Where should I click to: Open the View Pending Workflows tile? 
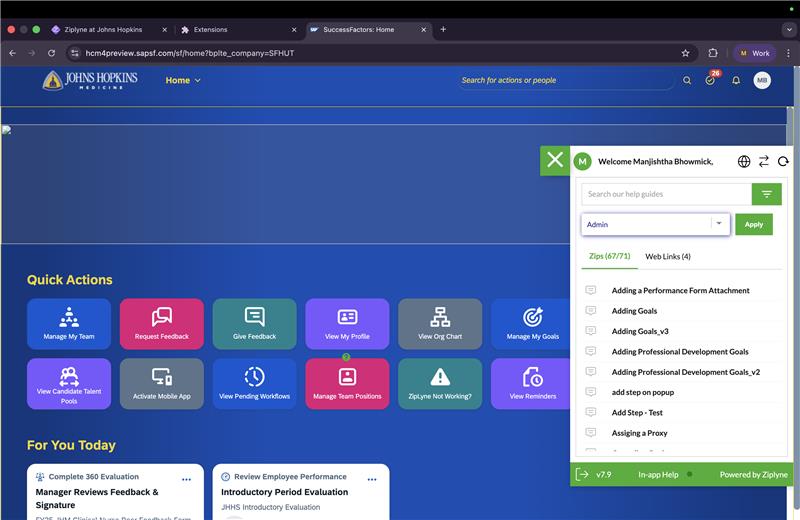255,384
